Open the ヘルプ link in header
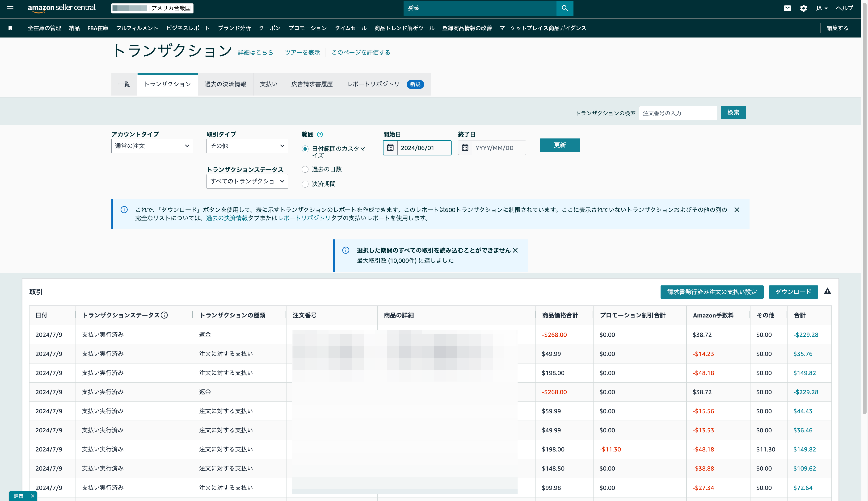Screen dimensions: 868x501 (845, 8)
